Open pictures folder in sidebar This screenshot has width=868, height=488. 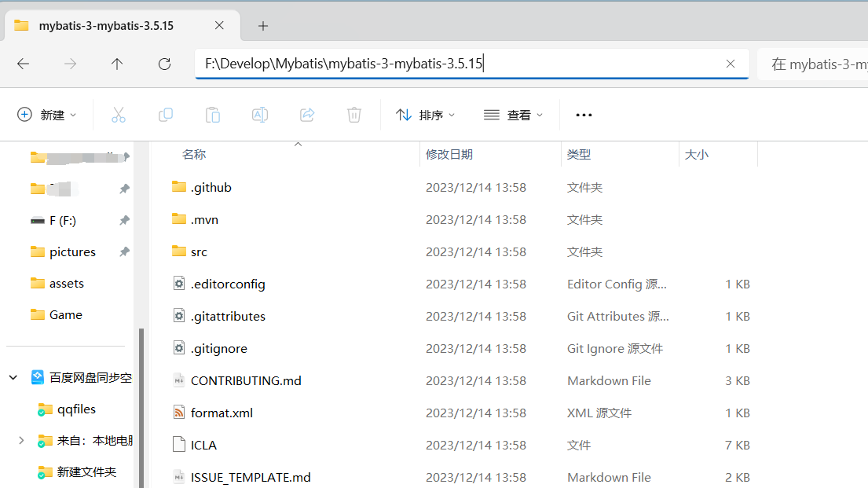(72, 252)
